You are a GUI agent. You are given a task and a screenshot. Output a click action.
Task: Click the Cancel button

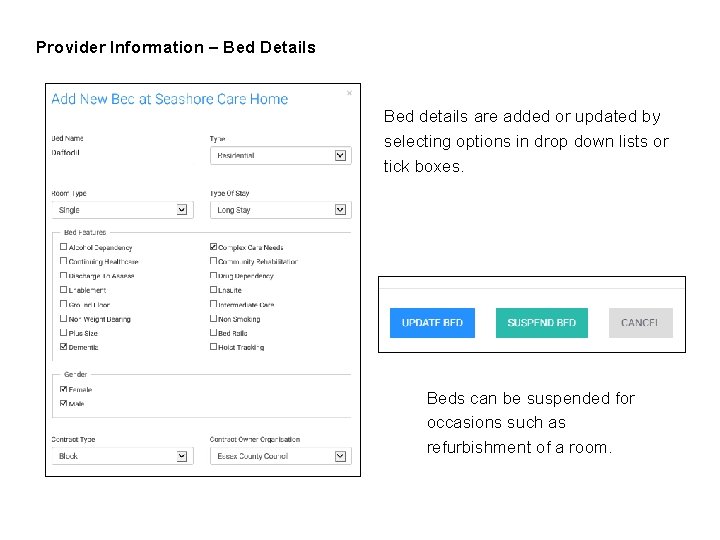[640, 323]
